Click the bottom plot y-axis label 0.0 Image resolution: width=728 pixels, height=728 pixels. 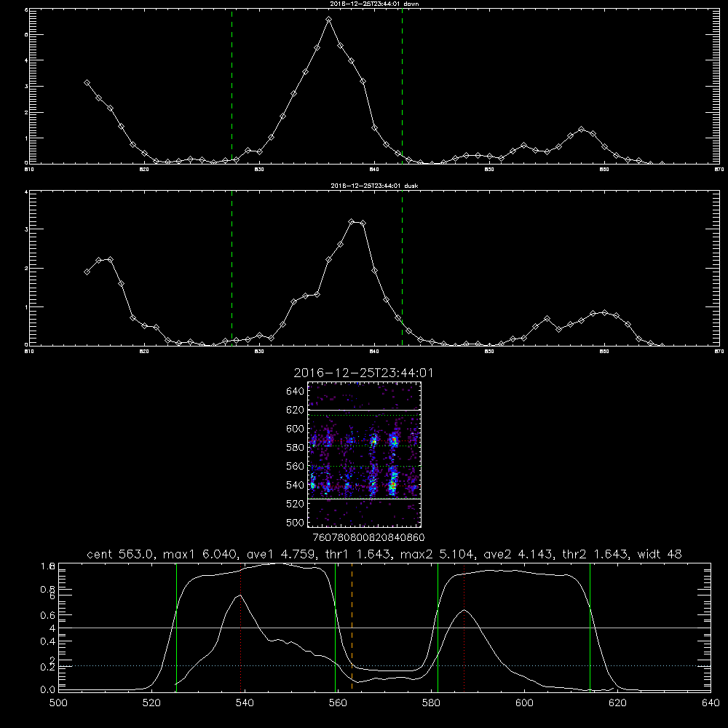click(48, 690)
